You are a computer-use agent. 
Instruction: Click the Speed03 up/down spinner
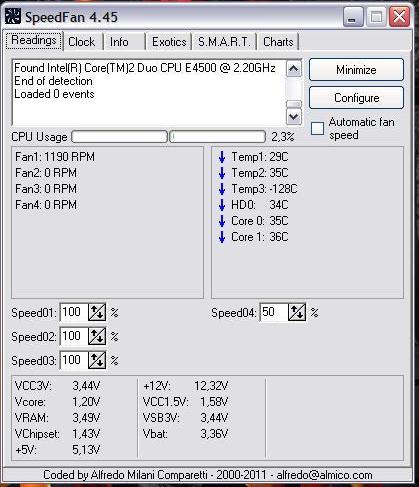coord(97,360)
